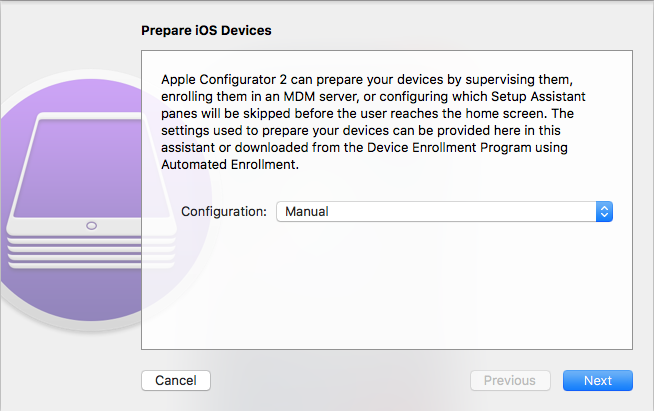This screenshot has width=654, height=411.
Task: Click the Setup Assistant words in description
Action: pyautogui.click(x=538, y=96)
